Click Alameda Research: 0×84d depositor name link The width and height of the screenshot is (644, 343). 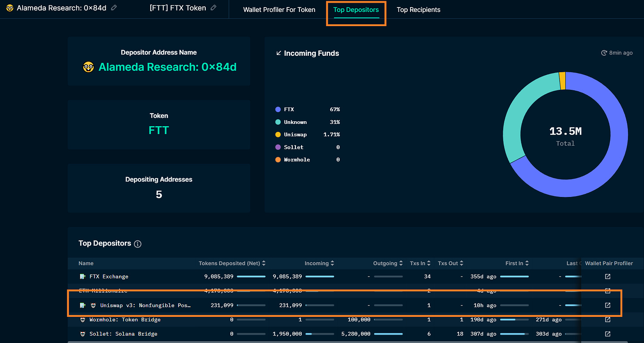(x=167, y=67)
